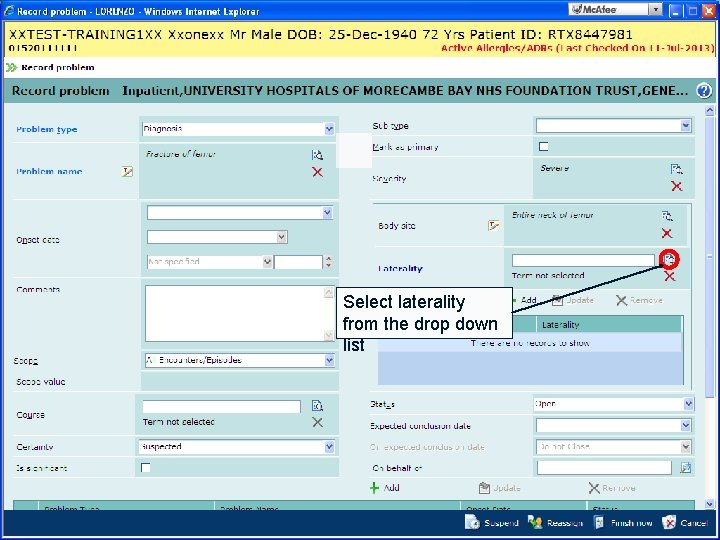
Task: Search for a problem name term
Action: tap(317, 155)
